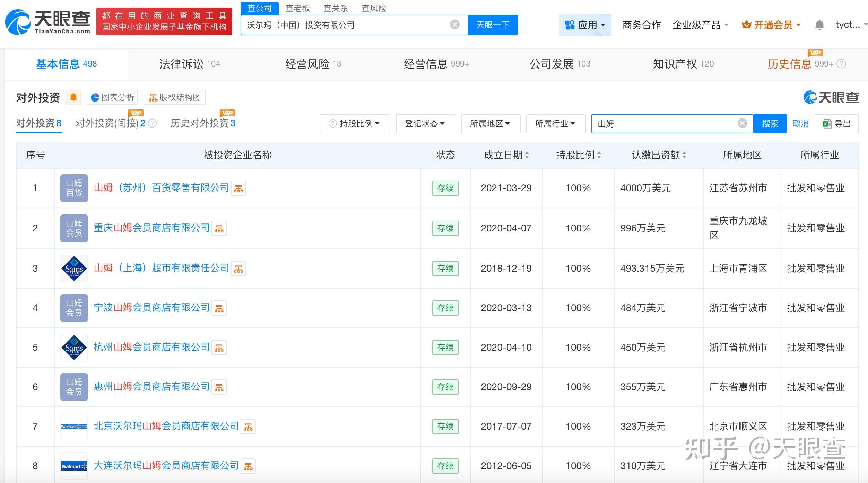Open the 公司发展 103 tab
The width and height of the screenshot is (868, 483).
(560, 64)
